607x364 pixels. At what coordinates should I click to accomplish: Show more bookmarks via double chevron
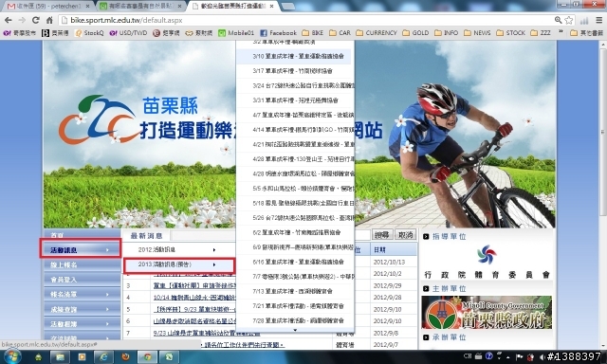click(x=561, y=32)
